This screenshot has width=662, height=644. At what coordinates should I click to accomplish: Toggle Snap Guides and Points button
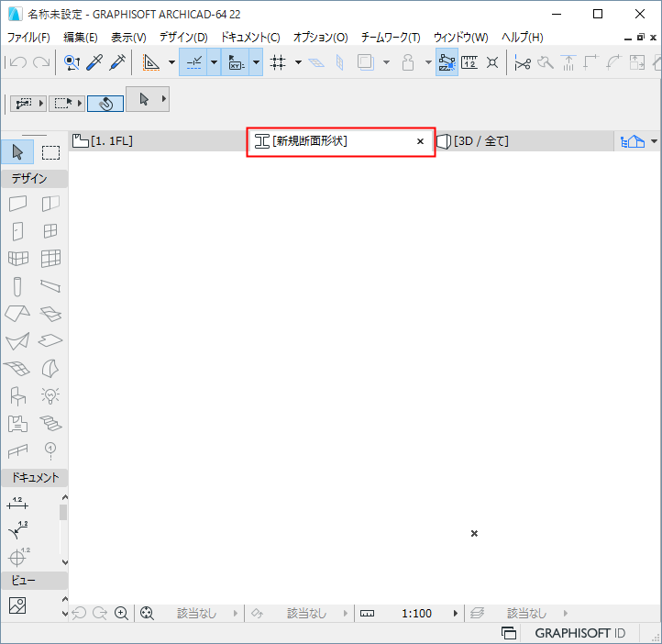point(193,62)
